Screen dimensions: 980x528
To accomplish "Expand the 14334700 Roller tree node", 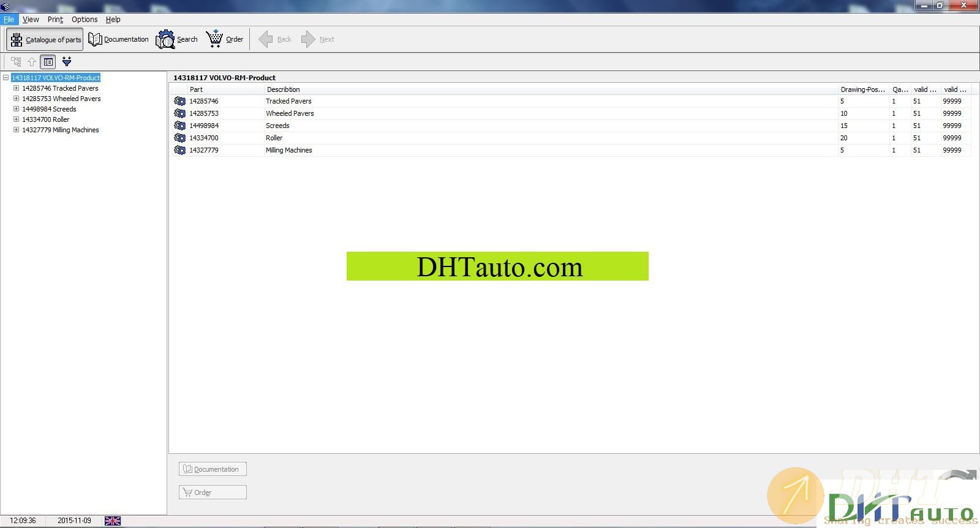I will click(x=17, y=119).
